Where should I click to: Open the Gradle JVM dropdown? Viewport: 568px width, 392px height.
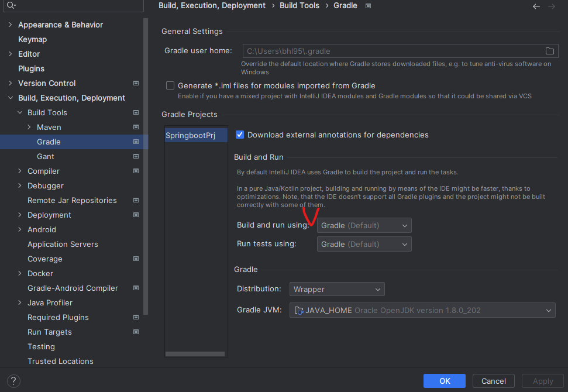422,311
